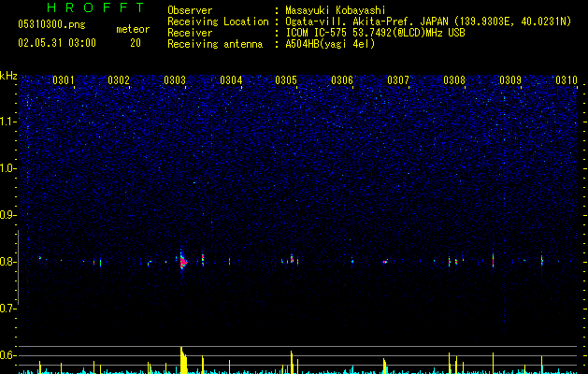Click the gray frequency range bar on left axis
This screenshot has width=588, height=374.
tap(18, 267)
